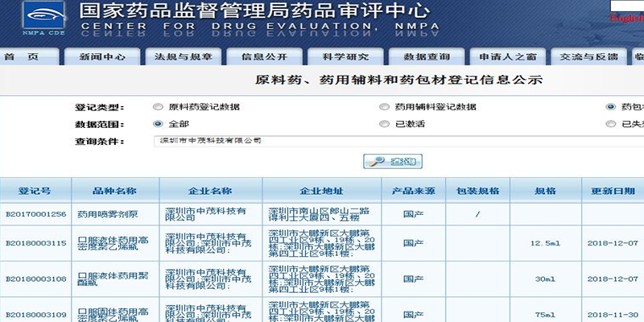Click product name 口服液体药用聚酯瓶
Viewport: 644px width, 322px height.
(x=113, y=279)
